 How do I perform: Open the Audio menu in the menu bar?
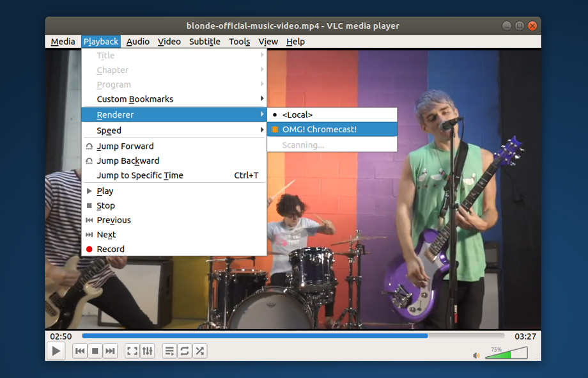tap(137, 42)
